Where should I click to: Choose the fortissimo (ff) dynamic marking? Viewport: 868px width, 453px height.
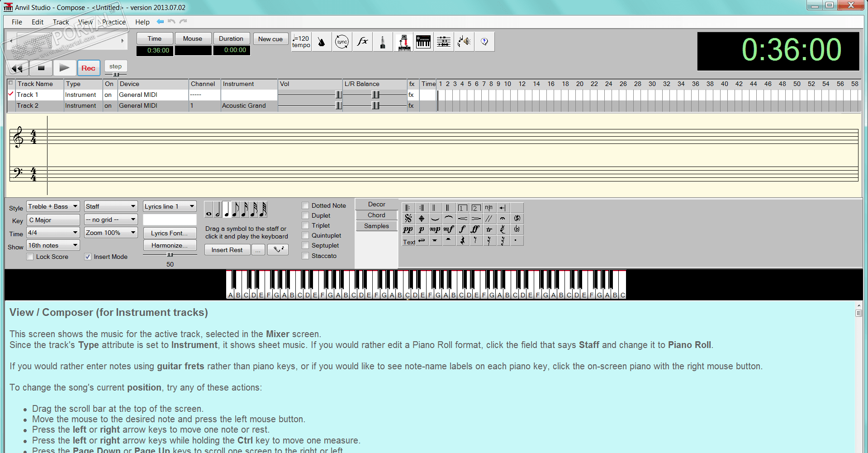pos(475,229)
